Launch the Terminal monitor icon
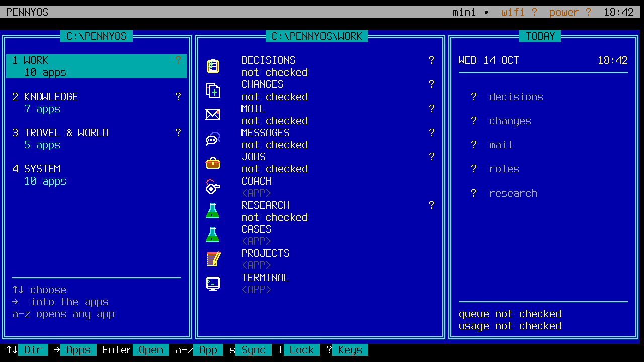644x362 pixels. coord(213,284)
